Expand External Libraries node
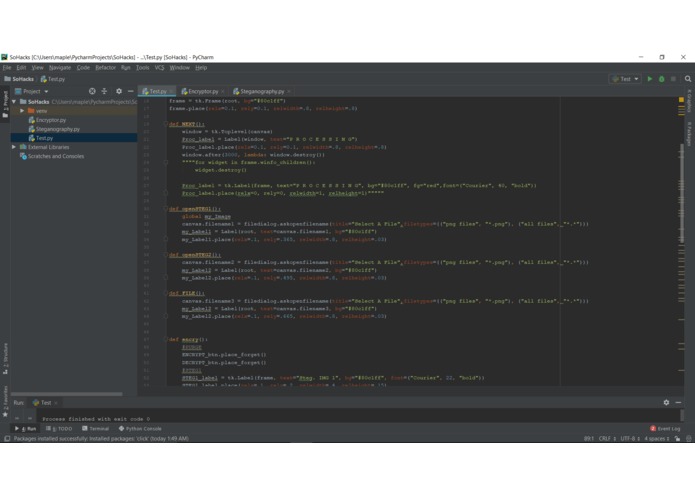The height and width of the screenshot is (494, 695). pyautogui.click(x=14, y=147)
